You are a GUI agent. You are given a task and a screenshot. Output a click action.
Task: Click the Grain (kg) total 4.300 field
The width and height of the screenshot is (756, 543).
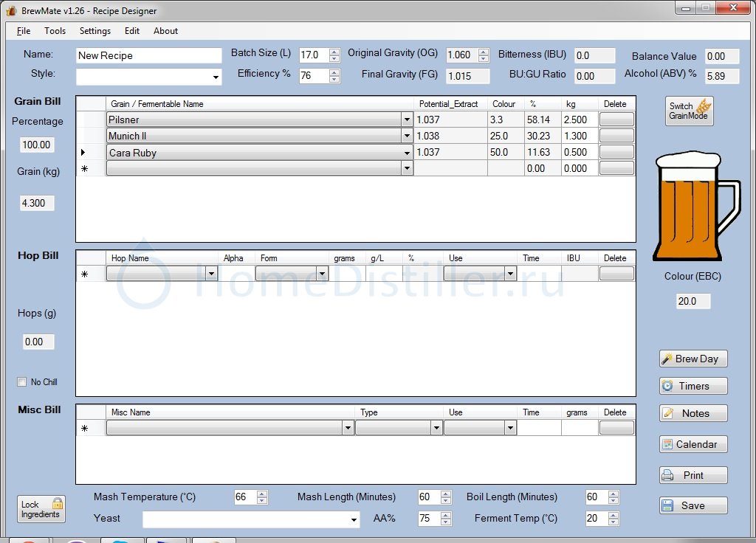(37, 203)
